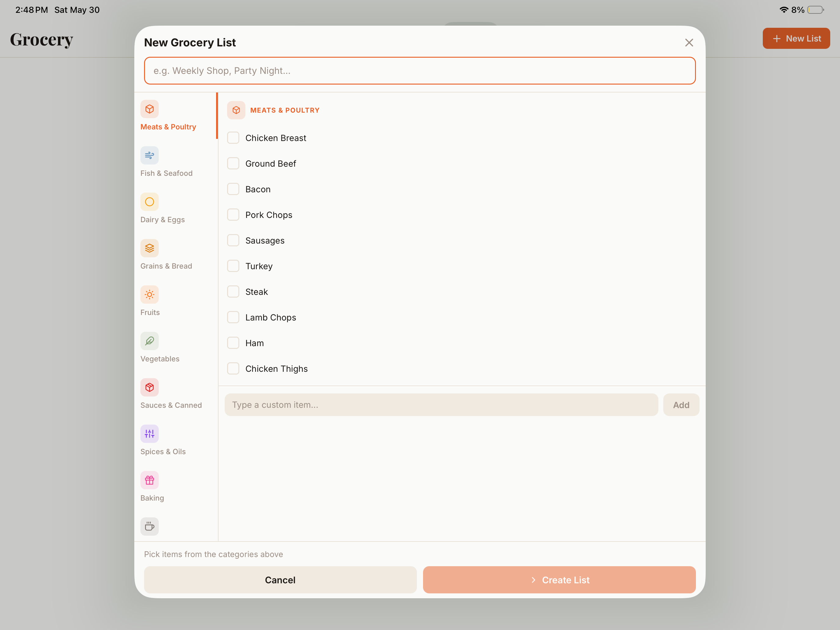Switch to Spices & Oils category label
This screenshot has width=840, height=630.
point(163,451)
